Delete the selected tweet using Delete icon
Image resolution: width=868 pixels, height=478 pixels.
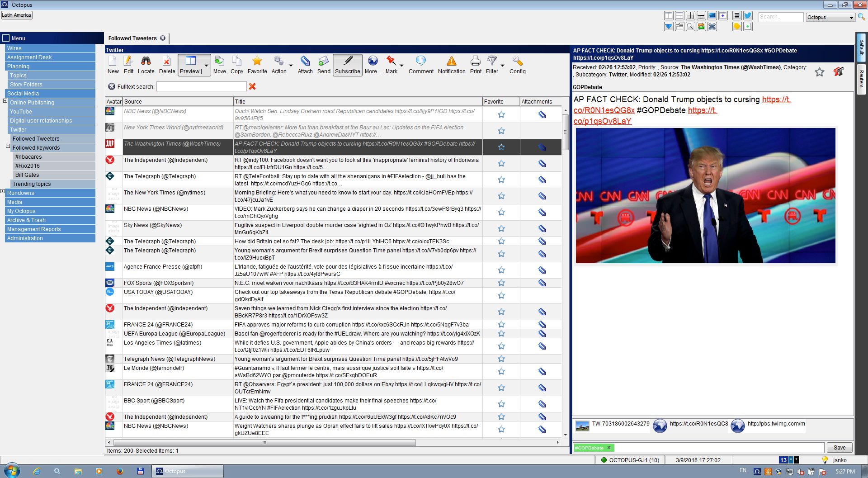coord(167,65)
